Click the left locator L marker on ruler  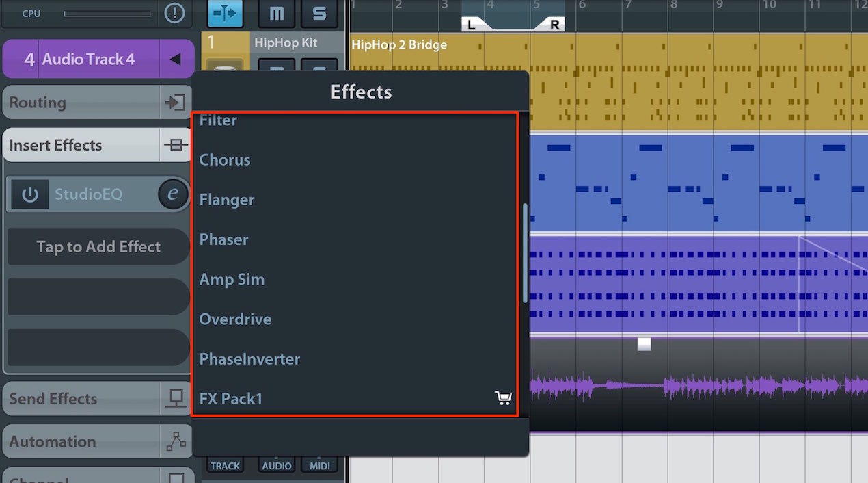click(471, 25)
